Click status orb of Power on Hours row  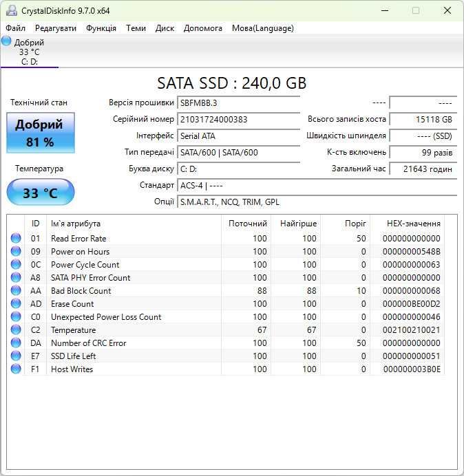click(16, 251)
